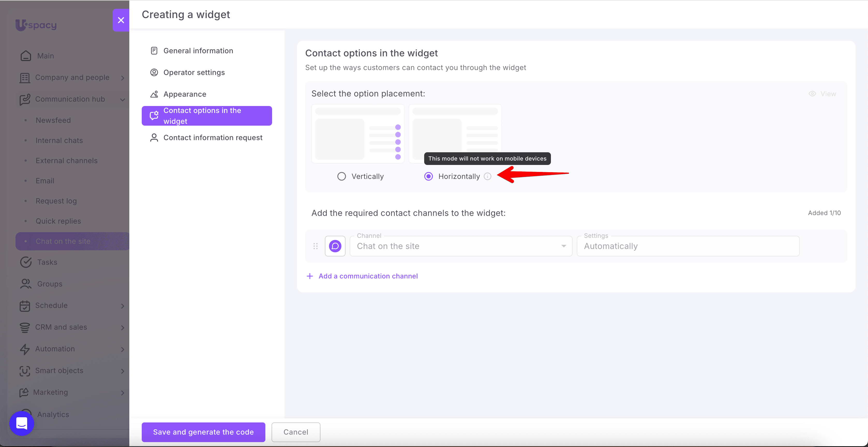Click the plus icon for adding channel

[x=310, y=276]
